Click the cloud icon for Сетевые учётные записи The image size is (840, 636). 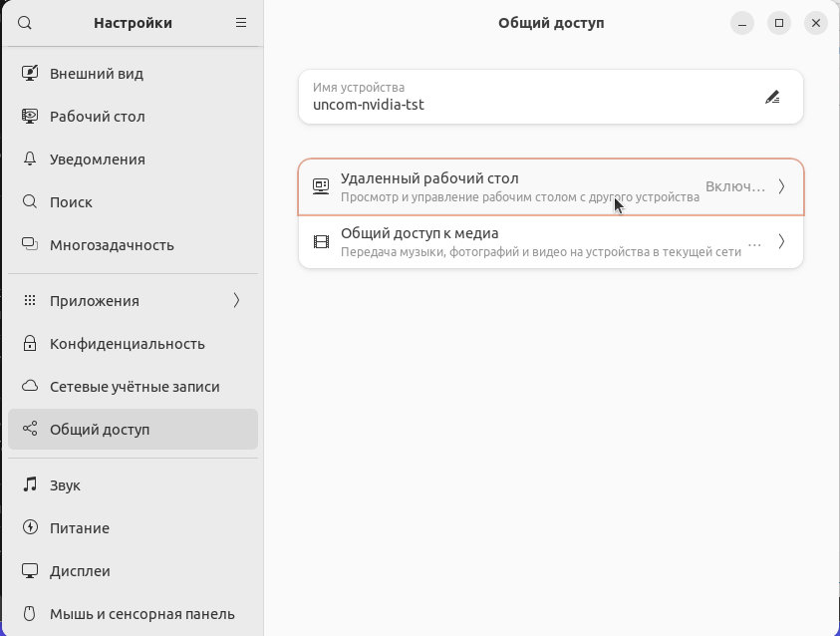coord(30,387)
